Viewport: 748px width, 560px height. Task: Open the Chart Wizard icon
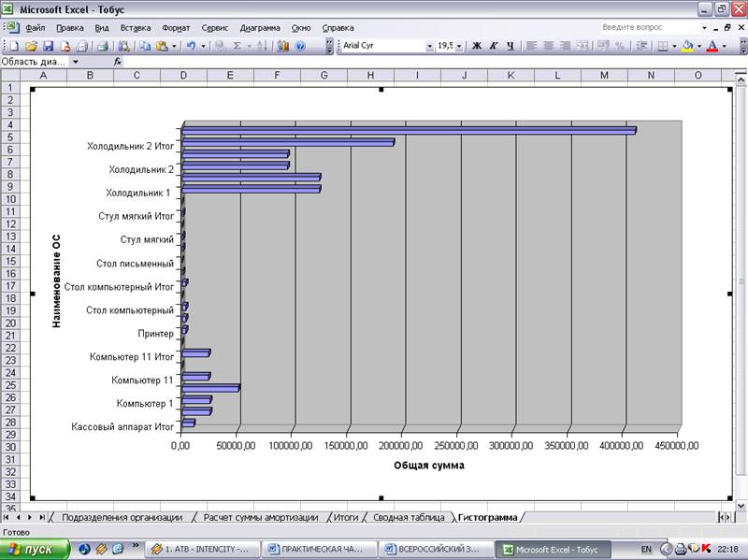click(x=283, y=45)
